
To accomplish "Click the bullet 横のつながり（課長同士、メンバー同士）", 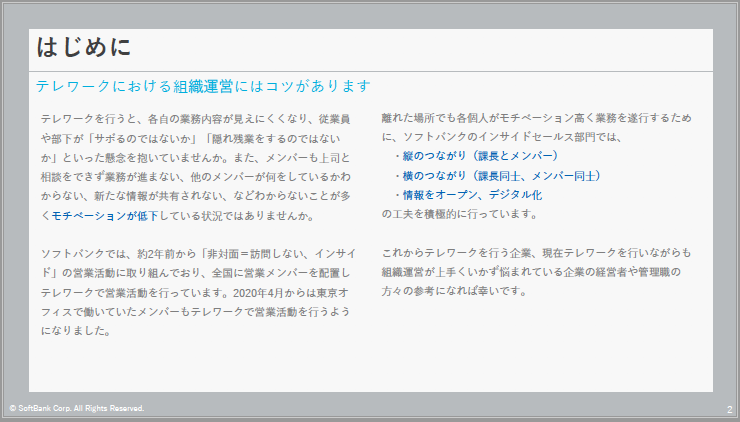I will 502,176.
